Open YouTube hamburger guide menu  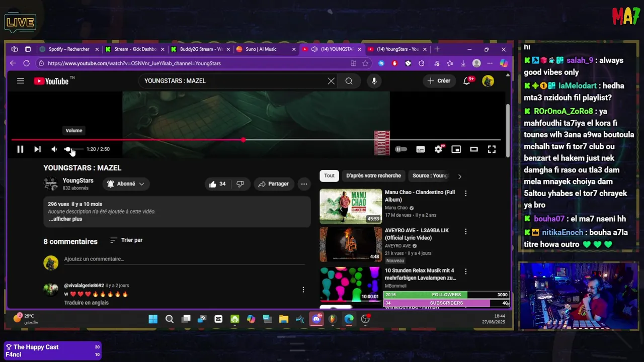tap(21, 81)
